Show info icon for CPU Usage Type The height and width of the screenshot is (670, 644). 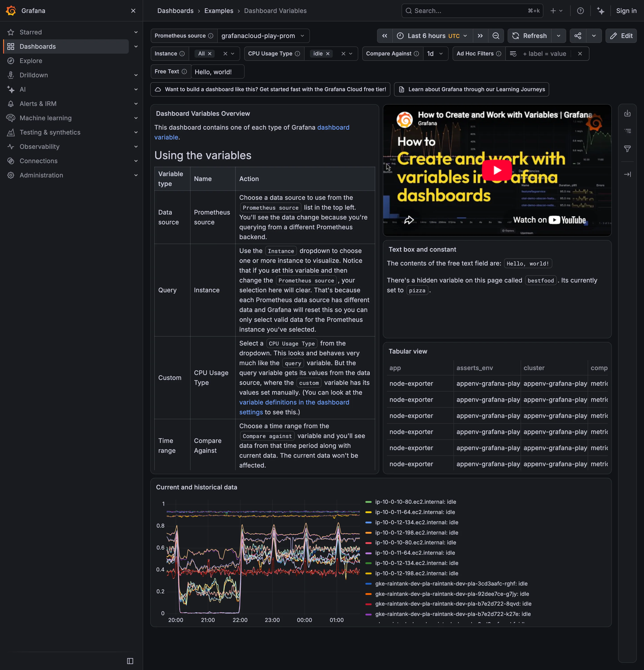[297, 54]
